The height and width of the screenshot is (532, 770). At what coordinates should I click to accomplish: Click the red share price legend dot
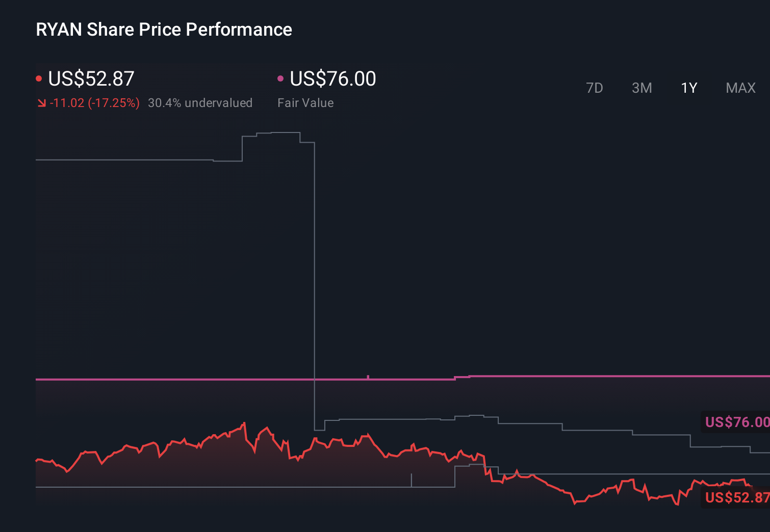[39, 77]
